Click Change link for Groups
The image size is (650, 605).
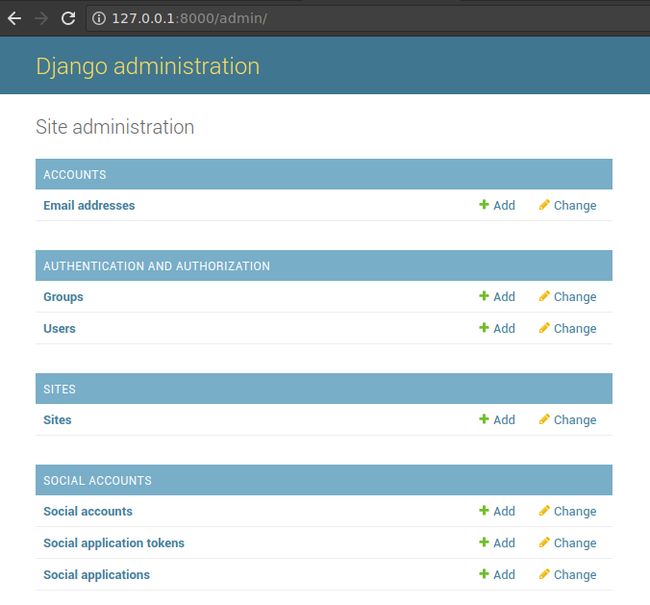pyautogui.click(x=575, y=296)
